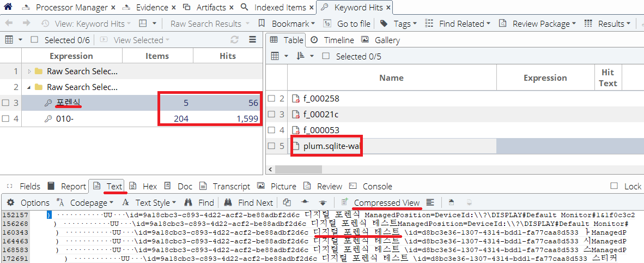This screenshot has width=644, height=263.
Task: Expand the Codepage dropdown
Action: 82,202
